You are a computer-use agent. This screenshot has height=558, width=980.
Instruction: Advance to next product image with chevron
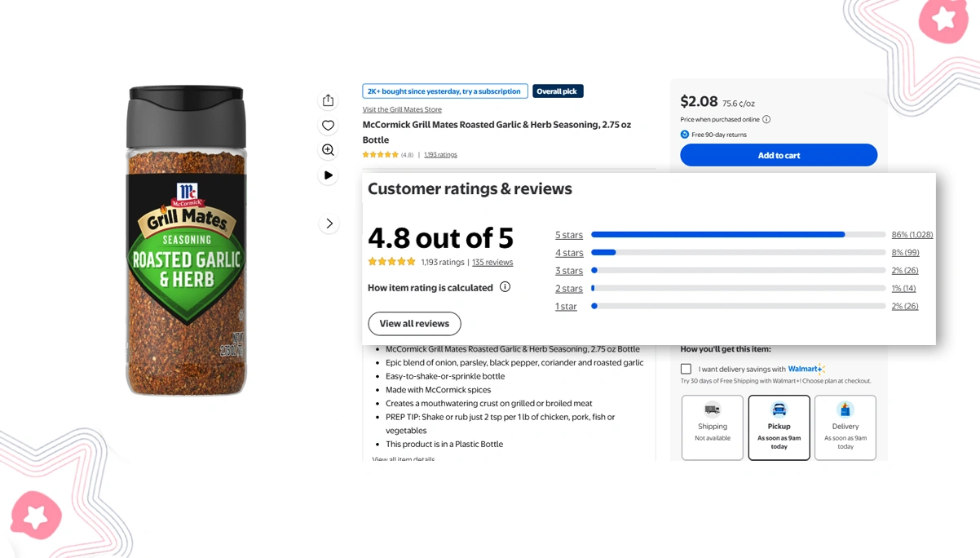pyautogui.click(x=328, y=223)
